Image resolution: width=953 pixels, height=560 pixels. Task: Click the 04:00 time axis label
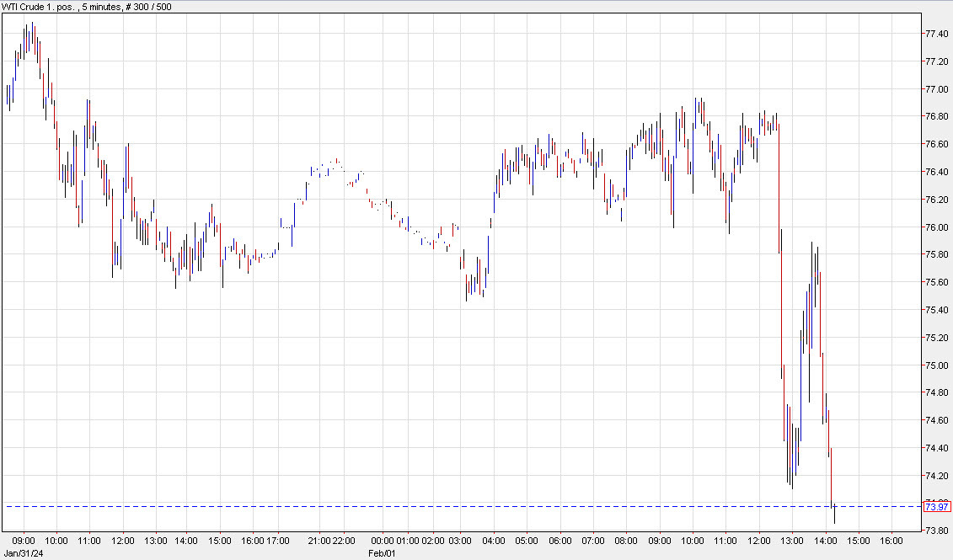point(494,541)
